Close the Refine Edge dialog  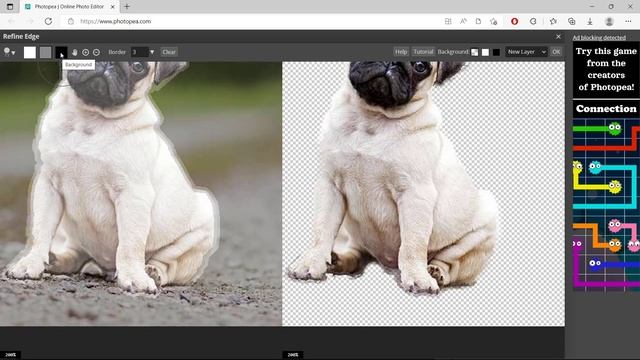click(x=558, y=37)
